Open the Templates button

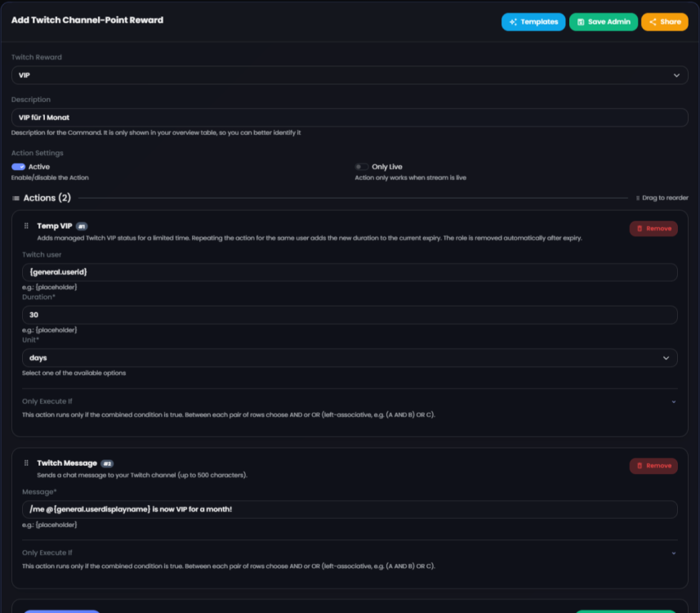coord(533,22)
